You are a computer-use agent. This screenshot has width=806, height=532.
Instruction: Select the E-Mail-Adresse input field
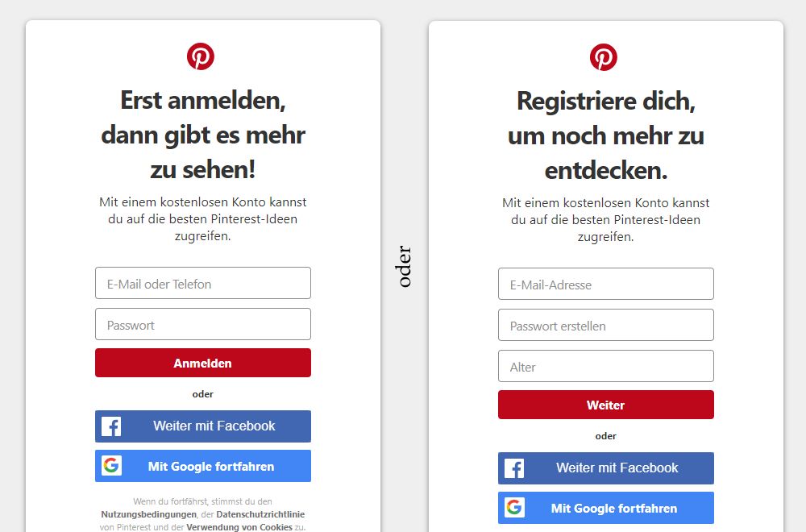(606, 284)
